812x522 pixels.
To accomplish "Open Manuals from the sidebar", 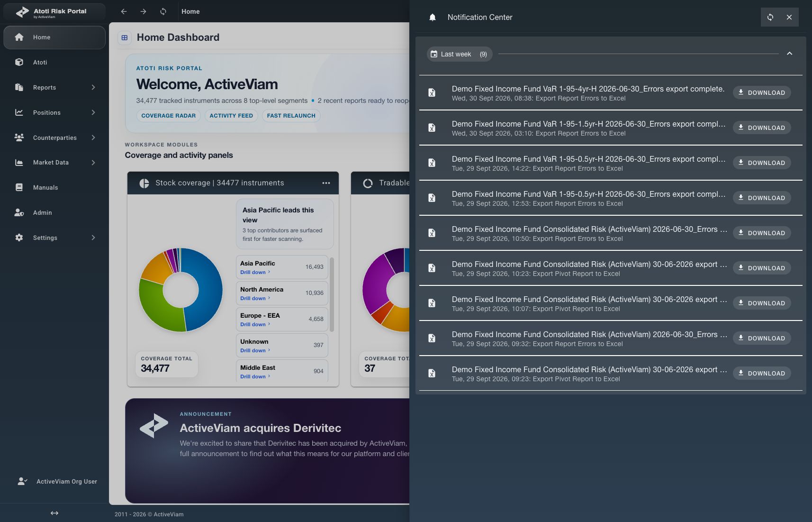I will [x=54, y=187].
